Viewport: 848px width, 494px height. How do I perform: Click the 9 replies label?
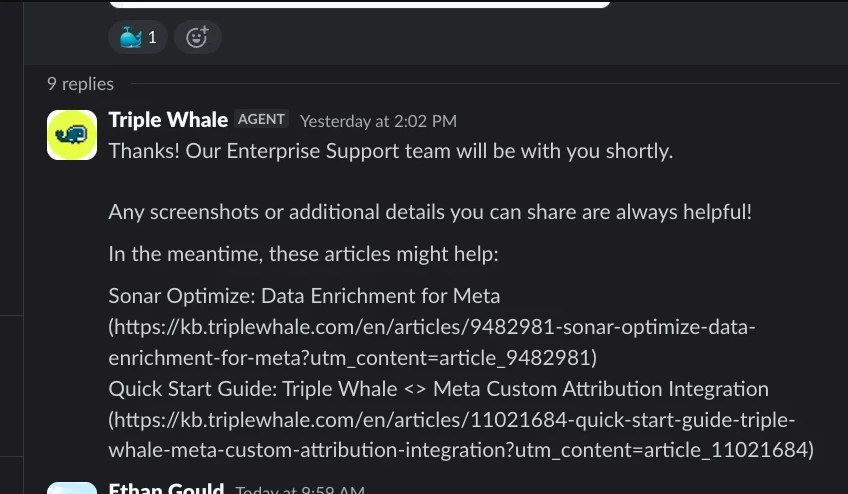[81, 84]
